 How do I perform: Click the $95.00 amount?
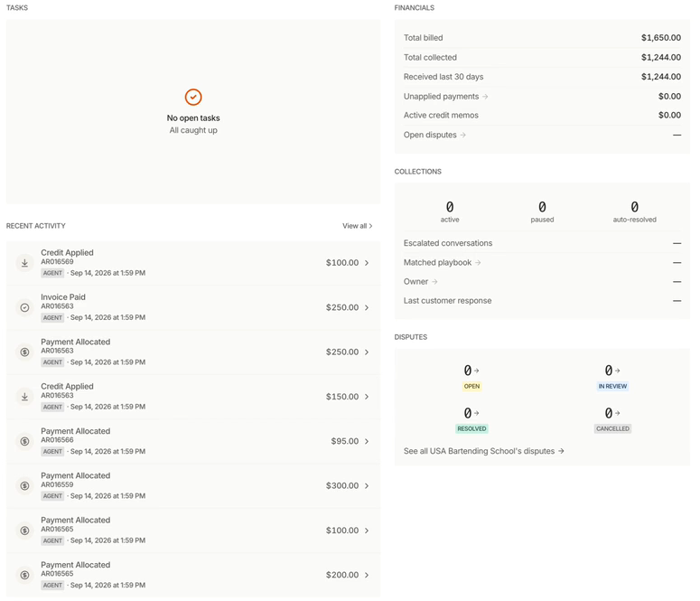click(x=345, y=441)
